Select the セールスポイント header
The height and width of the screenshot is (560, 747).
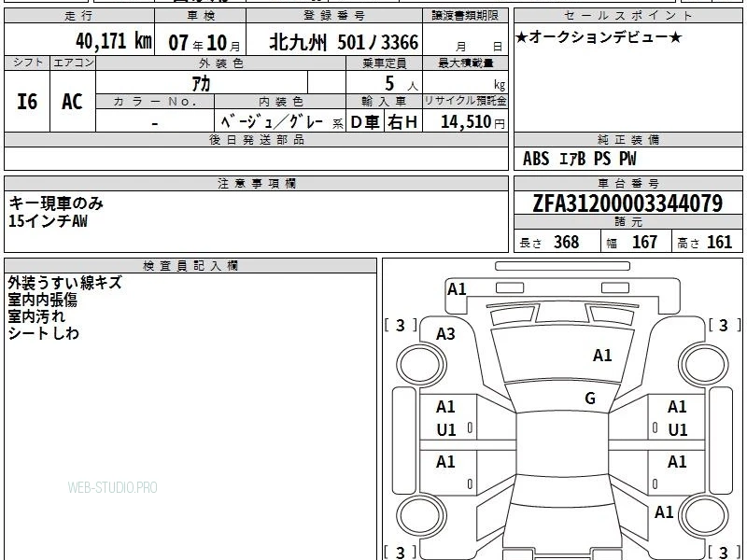point(627,16)
